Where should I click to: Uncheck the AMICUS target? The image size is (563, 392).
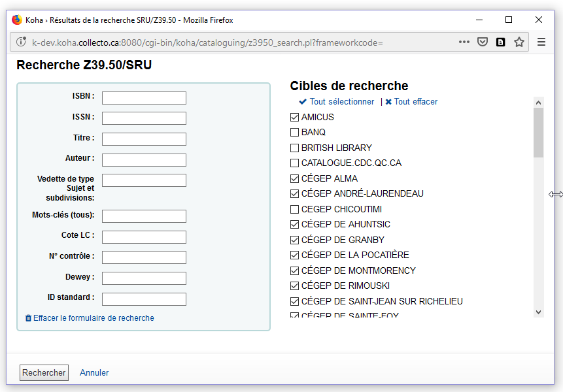(x=294, y=118)
